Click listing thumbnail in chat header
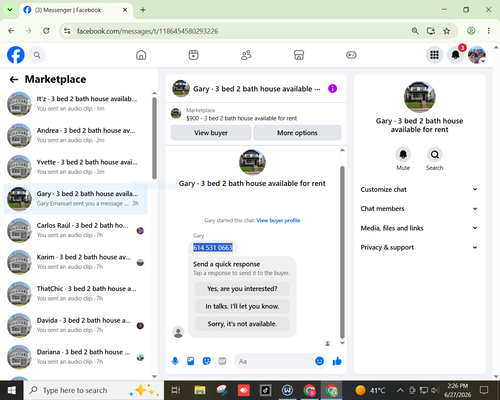 (x=181, y=88)
